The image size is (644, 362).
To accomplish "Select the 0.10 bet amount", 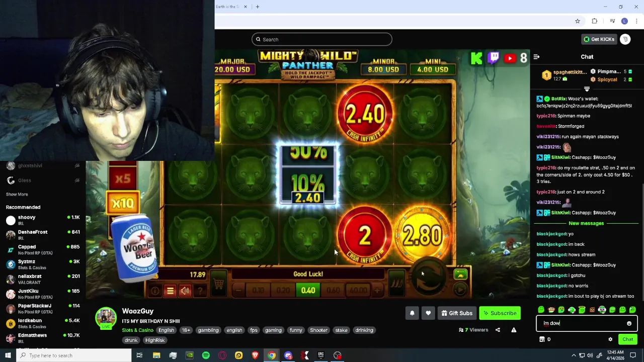I will [258, 291].
